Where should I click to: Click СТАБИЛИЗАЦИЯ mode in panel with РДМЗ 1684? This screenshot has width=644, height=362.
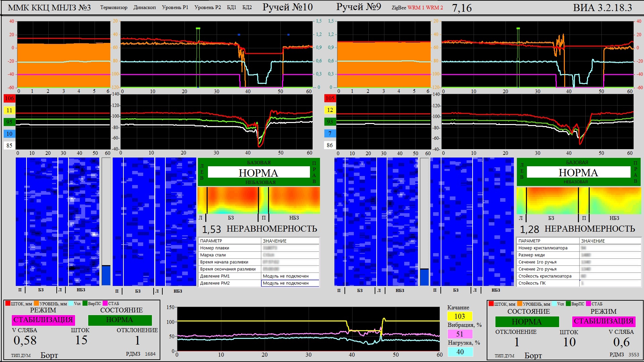pyautogui.click(x=43, y=320)
